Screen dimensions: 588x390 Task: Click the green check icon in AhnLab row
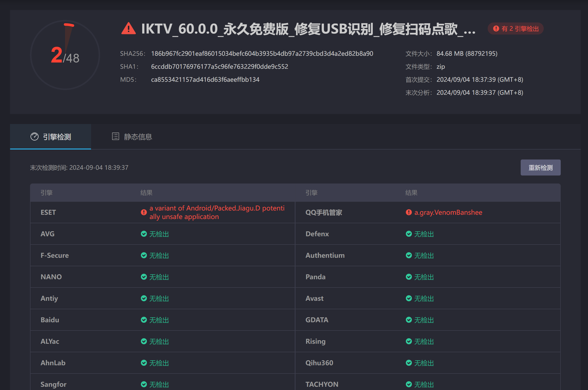[144, 363]
